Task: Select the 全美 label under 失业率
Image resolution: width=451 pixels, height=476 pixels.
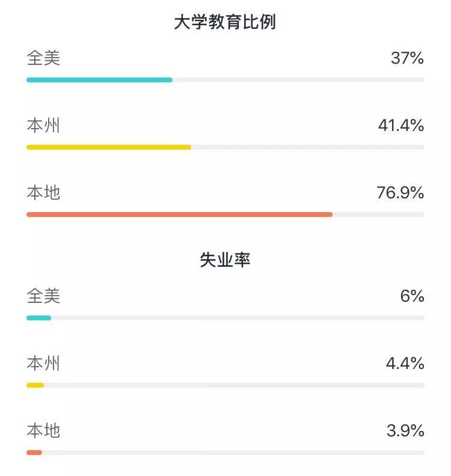Action: point(43,296)
